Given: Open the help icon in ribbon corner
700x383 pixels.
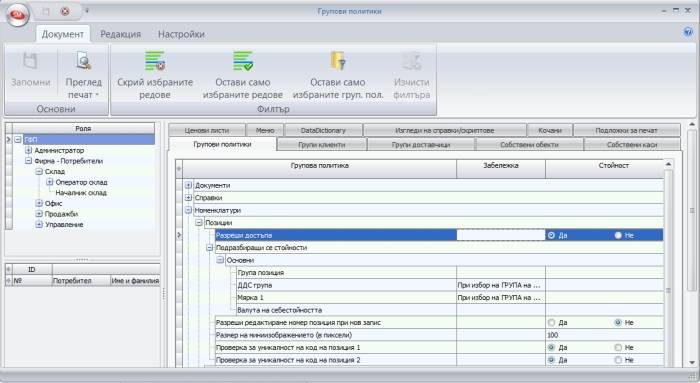Looking at the screenshot, I should (x=688, y=32).
